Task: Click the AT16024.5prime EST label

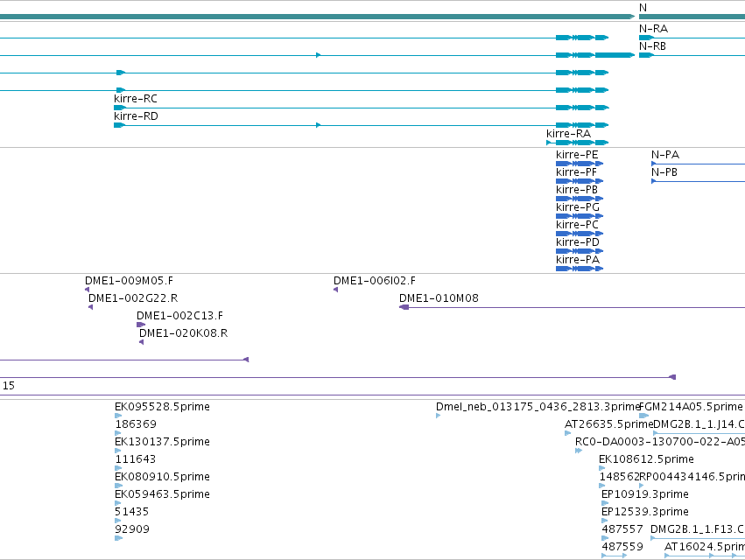Action: 705,547
